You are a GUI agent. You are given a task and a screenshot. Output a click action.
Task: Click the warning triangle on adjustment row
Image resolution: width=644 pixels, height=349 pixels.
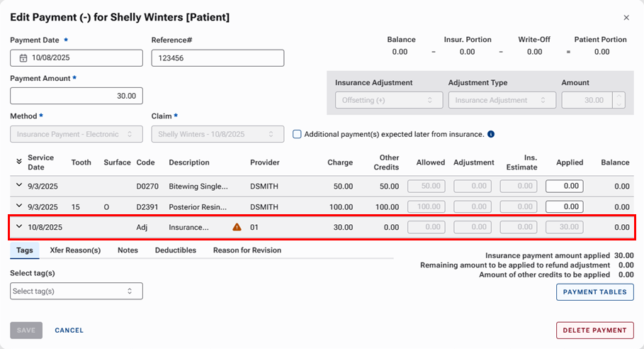click(237, 228)
